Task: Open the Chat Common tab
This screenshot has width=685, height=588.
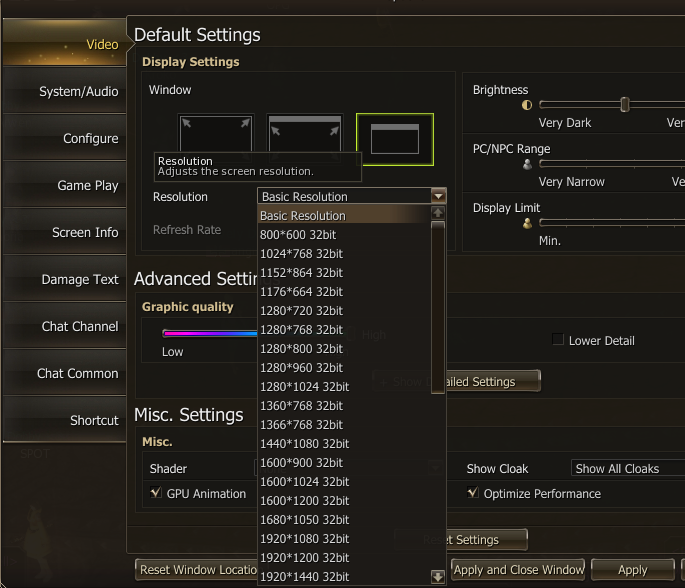Action: point(65,373)
